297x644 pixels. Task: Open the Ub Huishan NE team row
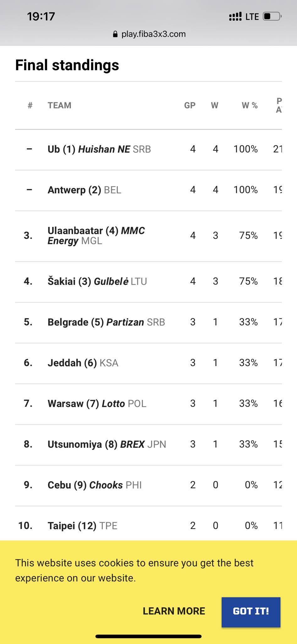coord(99,149)
